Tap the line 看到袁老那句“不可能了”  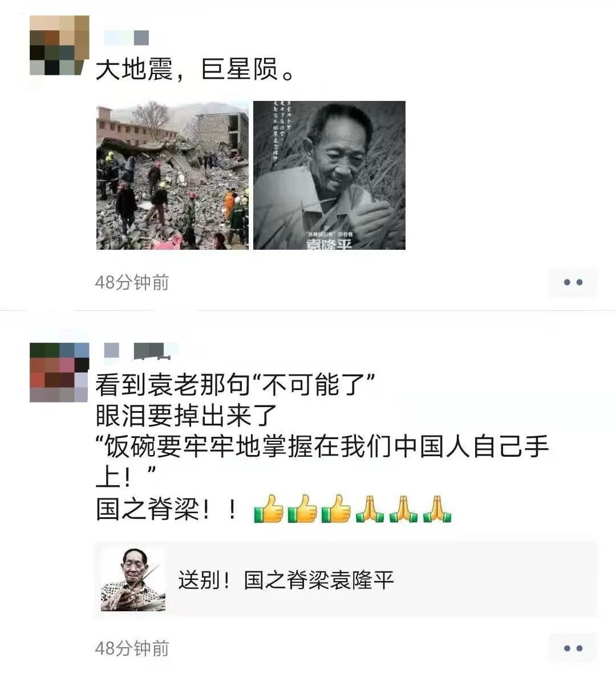tap(235, 384)
